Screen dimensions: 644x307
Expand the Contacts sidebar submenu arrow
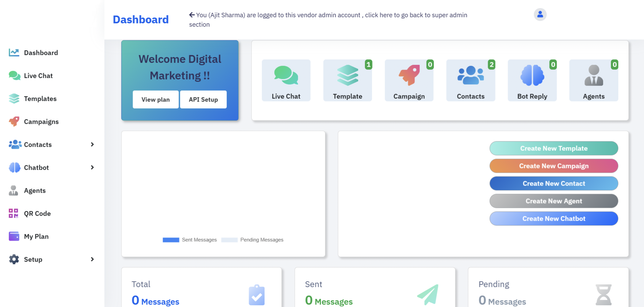click(92, 145)
